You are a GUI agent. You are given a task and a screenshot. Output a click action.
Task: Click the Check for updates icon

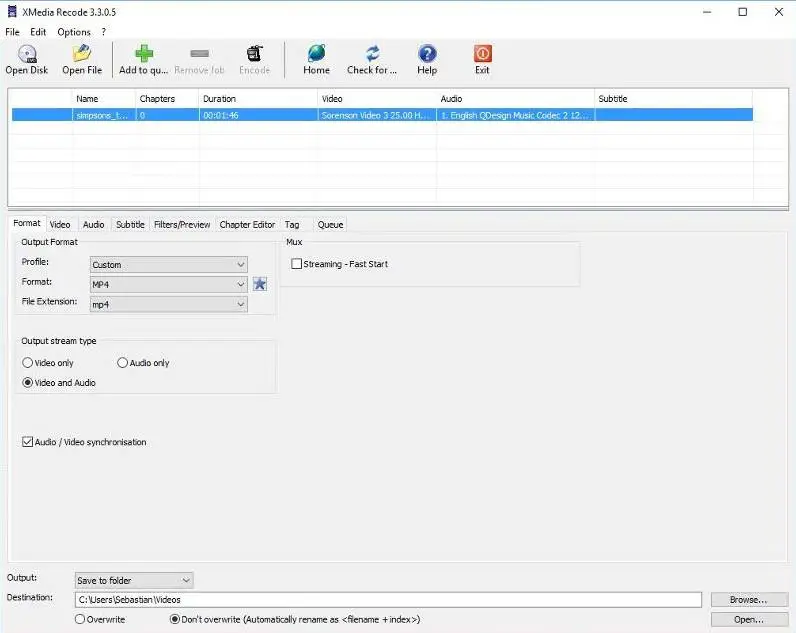tap(372, 53)
